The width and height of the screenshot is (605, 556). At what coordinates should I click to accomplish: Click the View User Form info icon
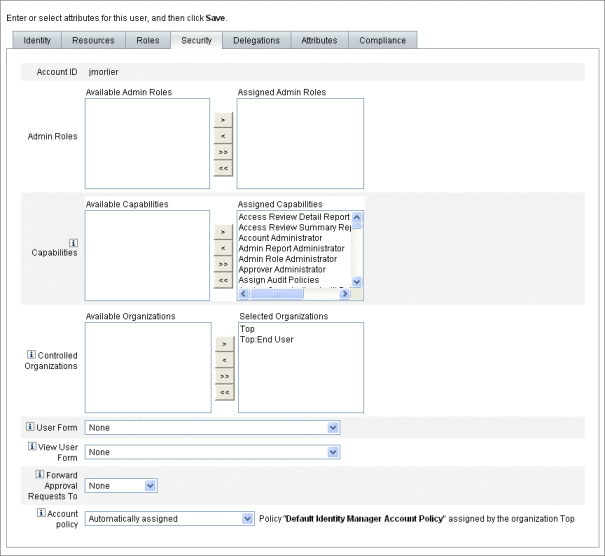coord(32,446)
